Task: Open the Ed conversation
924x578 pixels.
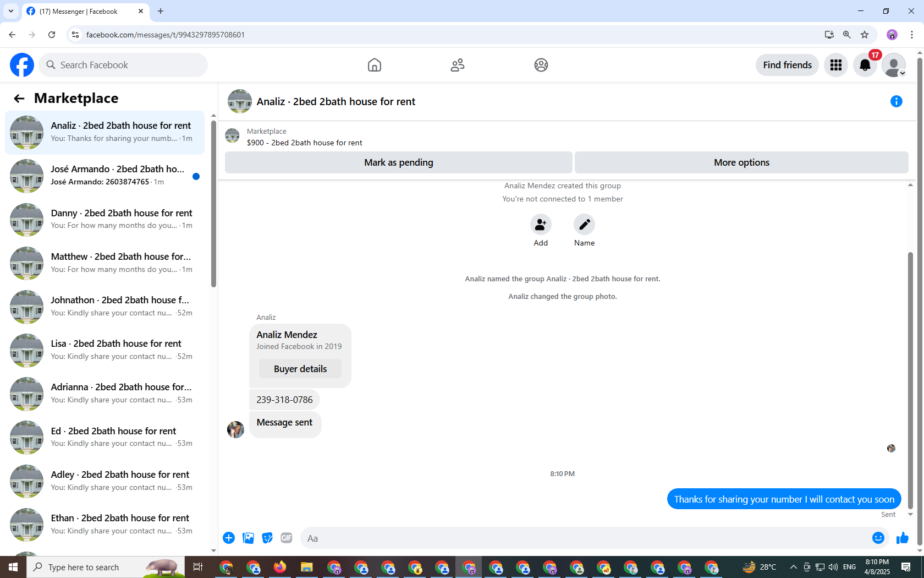Action: [x=105, y=438]
